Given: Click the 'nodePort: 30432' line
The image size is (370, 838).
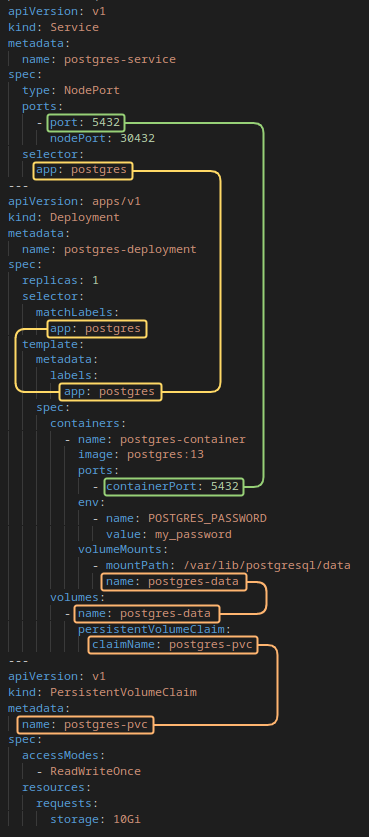Looking at the screenshot, I should (102, 139).
